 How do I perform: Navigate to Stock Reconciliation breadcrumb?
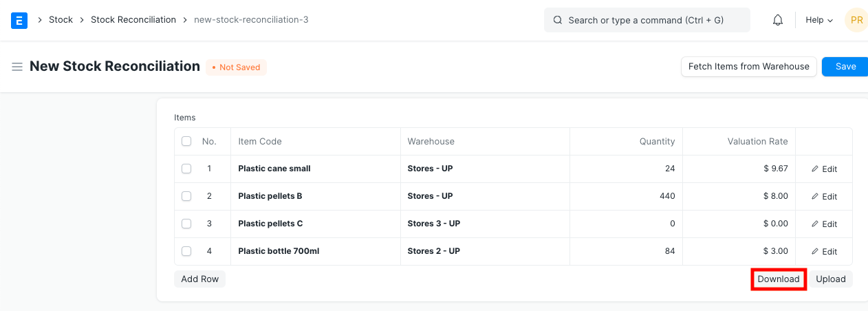[133, 20]
